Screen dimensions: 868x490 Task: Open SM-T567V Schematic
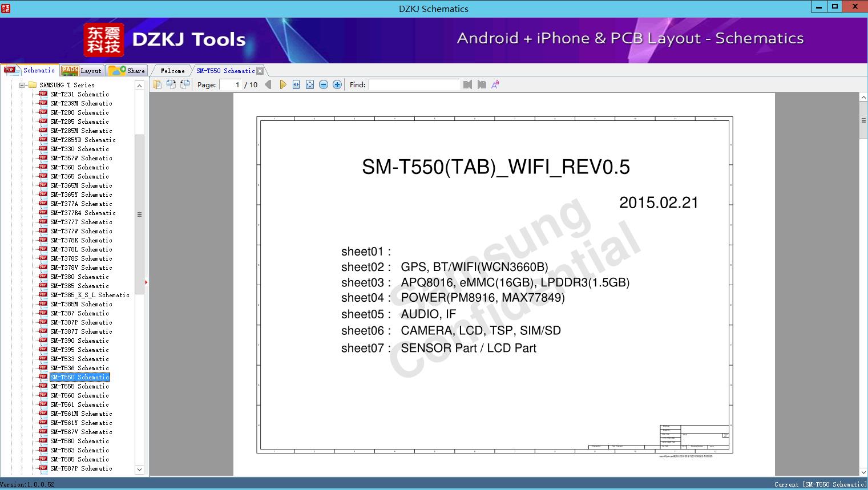tap(81, 432)
